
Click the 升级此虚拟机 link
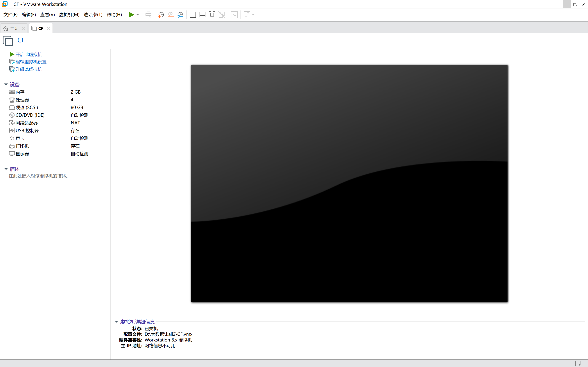coord(29,69)
